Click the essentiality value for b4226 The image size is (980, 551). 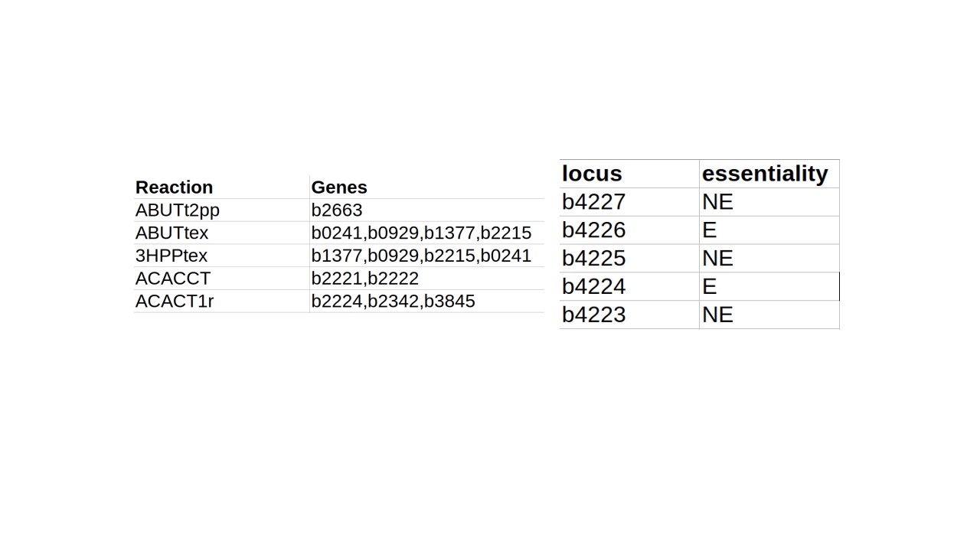point(710,230)
